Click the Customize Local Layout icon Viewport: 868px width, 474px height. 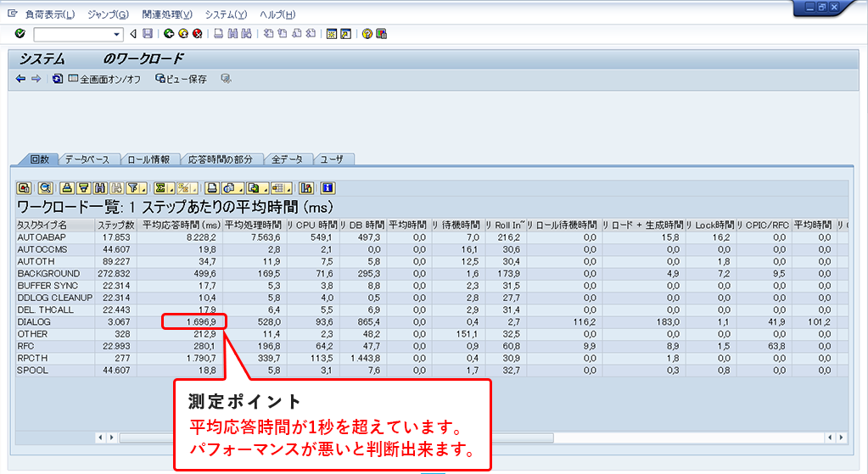[382, 34]
